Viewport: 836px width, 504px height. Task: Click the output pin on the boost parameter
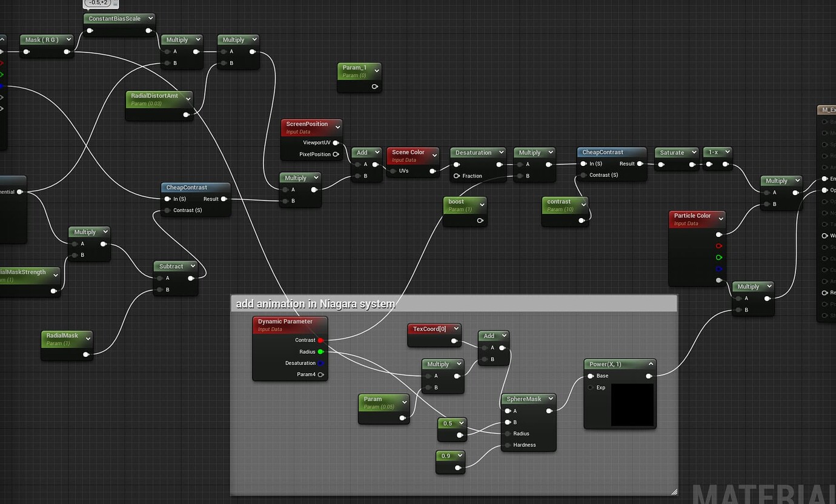click(480, 220)
